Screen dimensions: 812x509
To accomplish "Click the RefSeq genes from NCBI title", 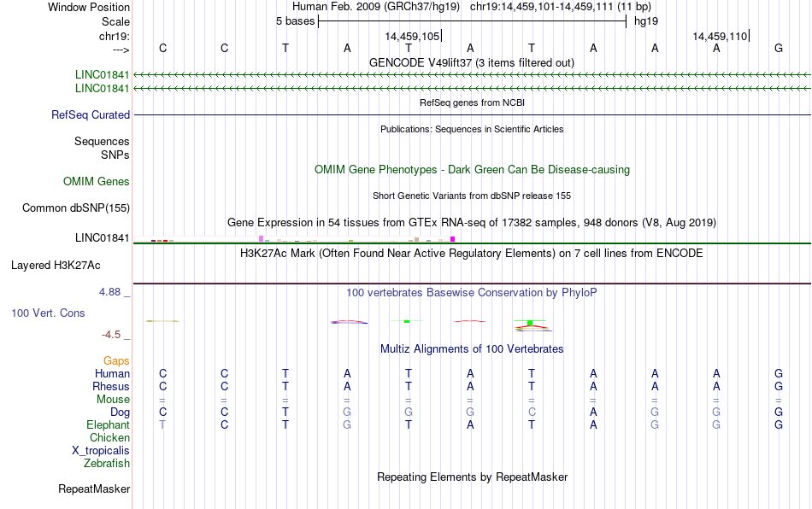I will (x=472, y=102).
